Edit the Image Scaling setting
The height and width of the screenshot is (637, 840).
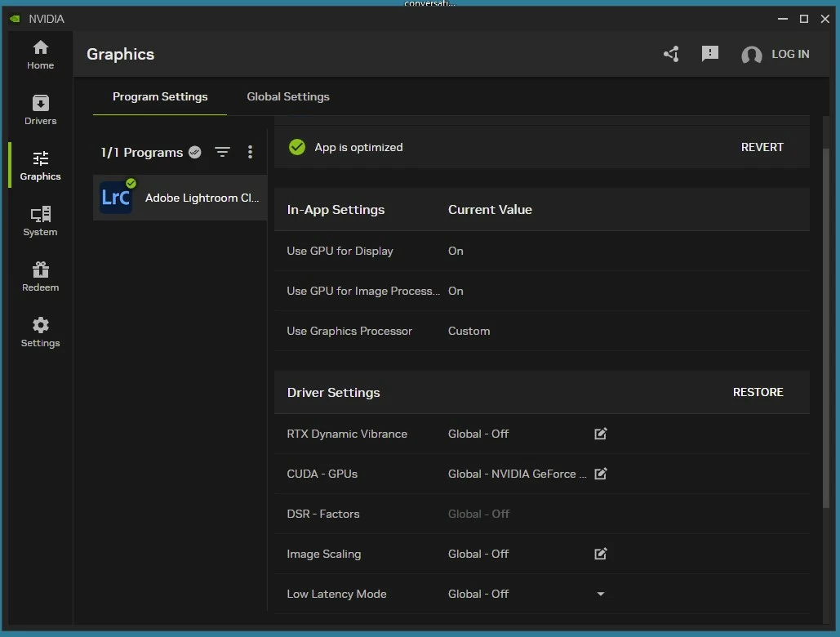pyautogui.click(x=601, y=554)
